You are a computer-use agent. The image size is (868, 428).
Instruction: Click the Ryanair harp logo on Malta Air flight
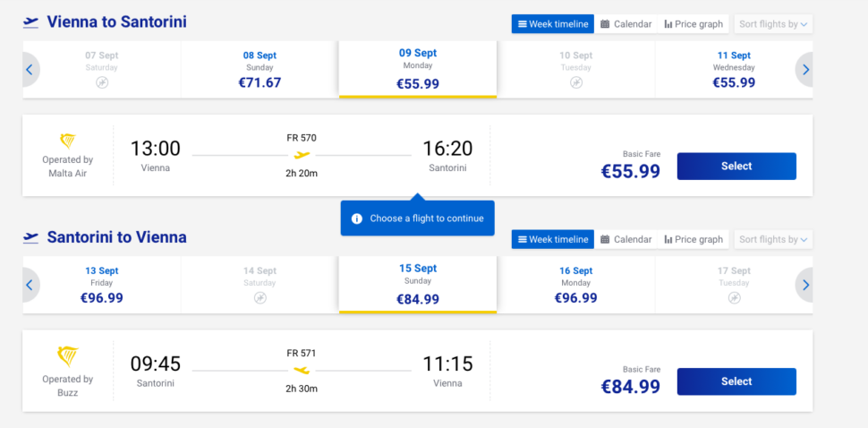click(68, 141)
